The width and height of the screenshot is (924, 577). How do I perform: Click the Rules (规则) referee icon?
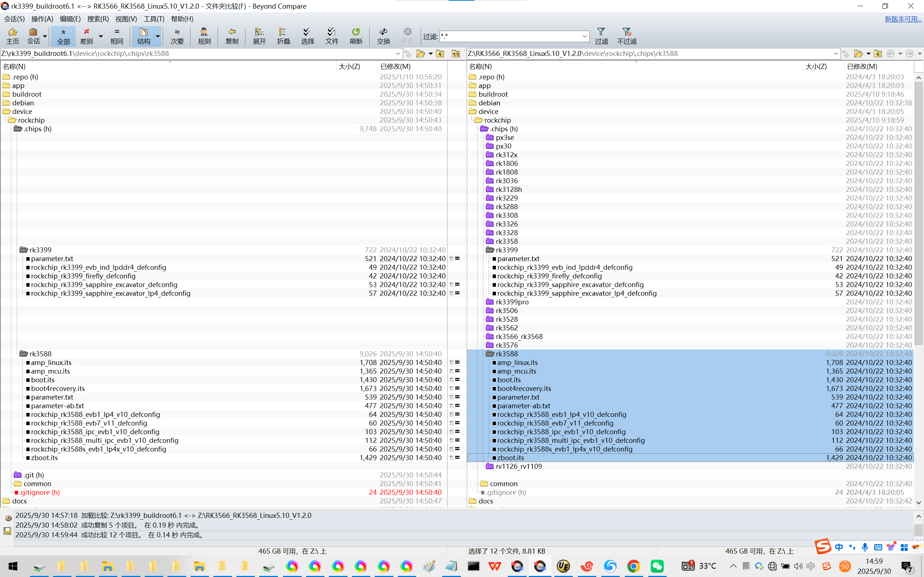point(204,36)
